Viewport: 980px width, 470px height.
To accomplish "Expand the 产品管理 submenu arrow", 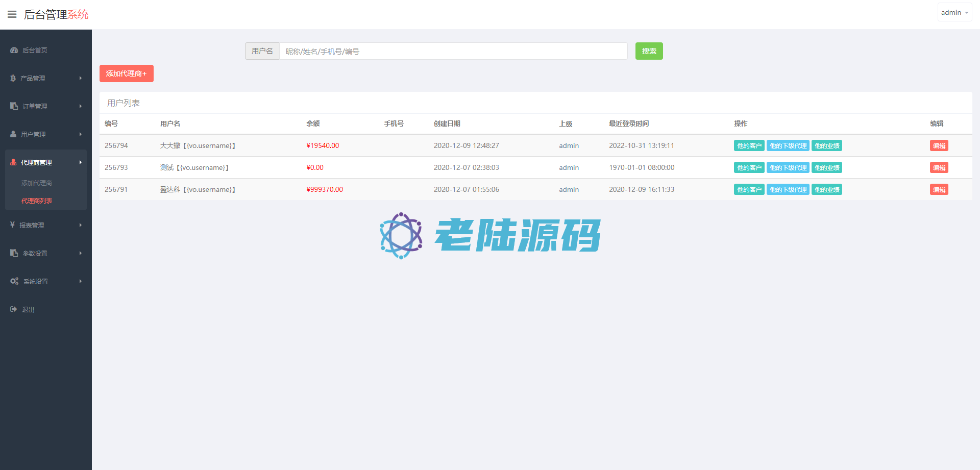I will (x=81, y=78).
